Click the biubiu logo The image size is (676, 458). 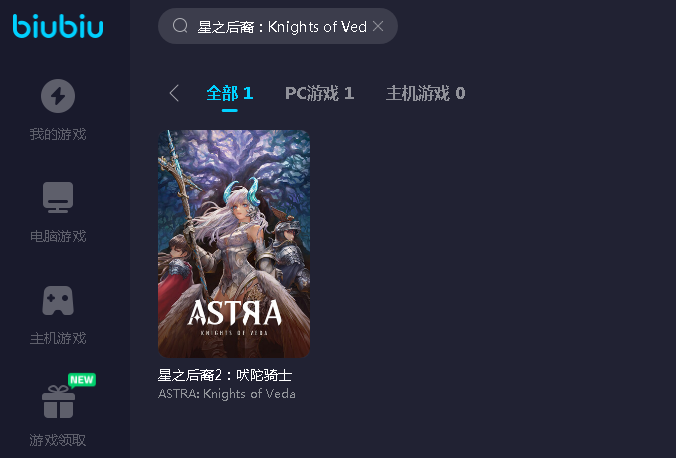click(58, 26)
